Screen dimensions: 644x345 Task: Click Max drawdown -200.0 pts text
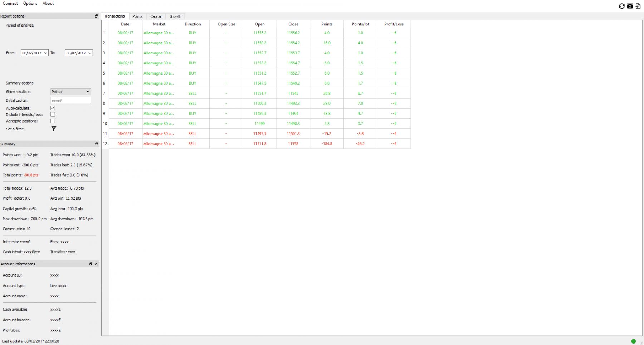pos(25,219)
